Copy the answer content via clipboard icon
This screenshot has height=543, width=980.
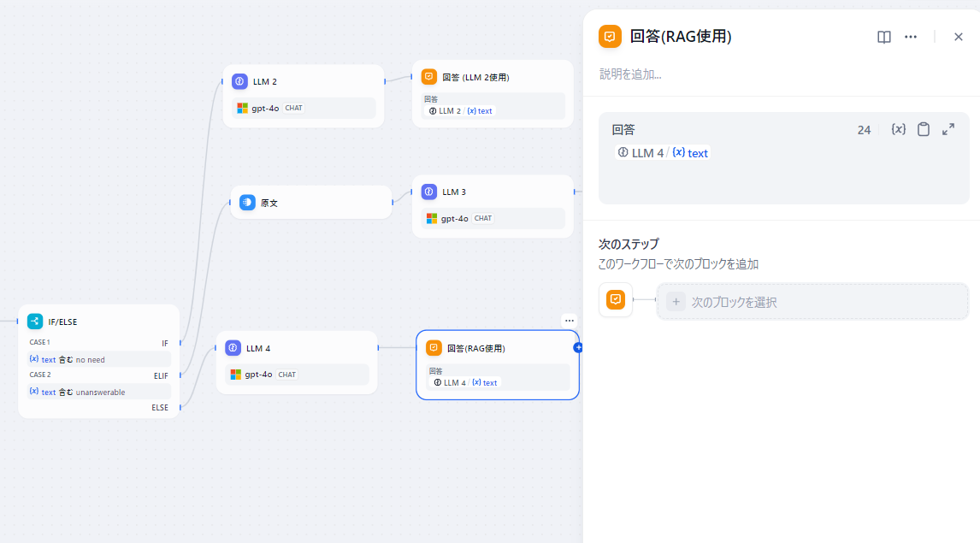[923, 129]
